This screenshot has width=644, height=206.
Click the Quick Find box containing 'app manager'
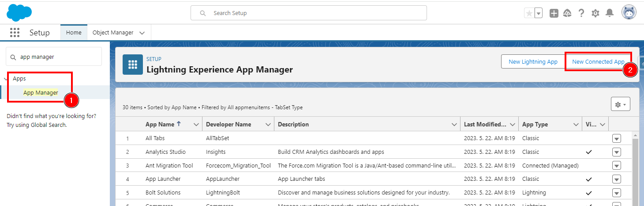[x=54, y=57]
